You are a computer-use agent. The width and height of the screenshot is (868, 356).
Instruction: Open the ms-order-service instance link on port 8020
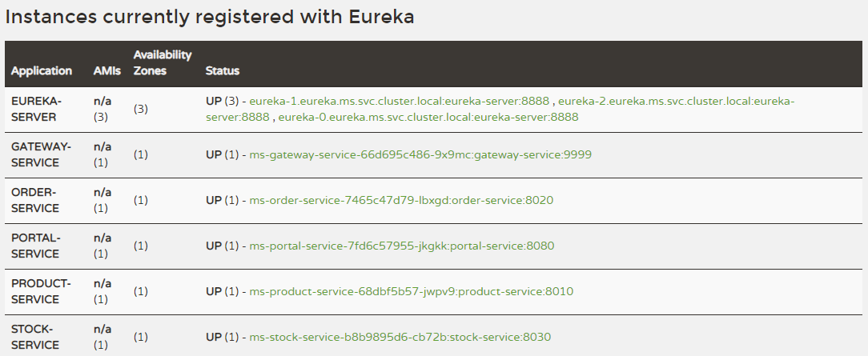[x=401, y=200]
